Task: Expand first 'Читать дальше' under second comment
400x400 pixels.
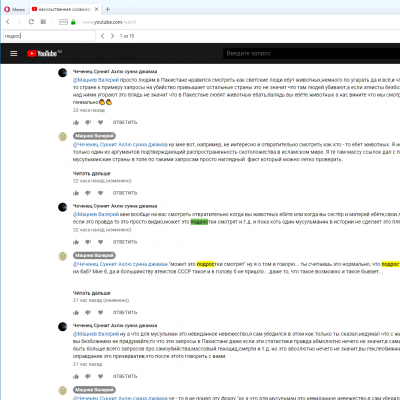Action: tap(92, 173)
